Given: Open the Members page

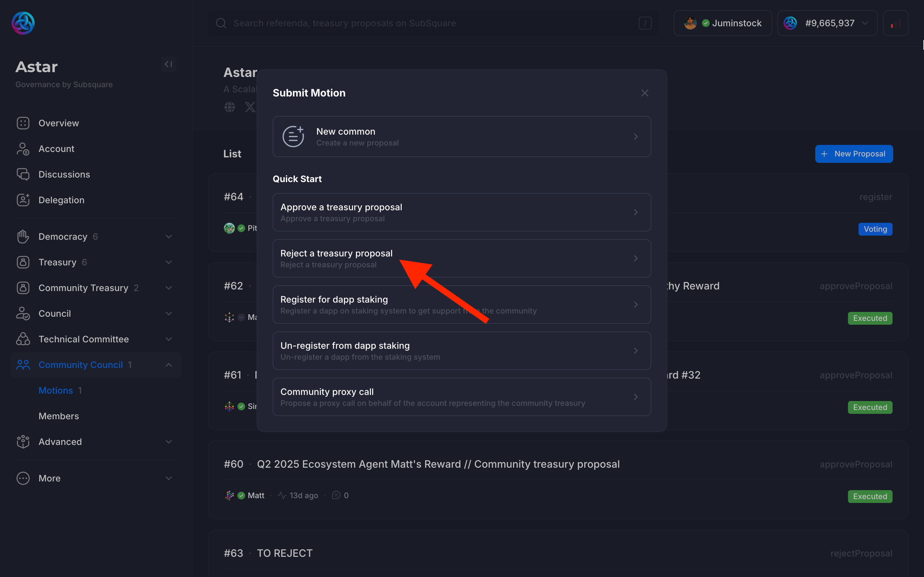Looking at the screenshot, I should coord(58,416).
